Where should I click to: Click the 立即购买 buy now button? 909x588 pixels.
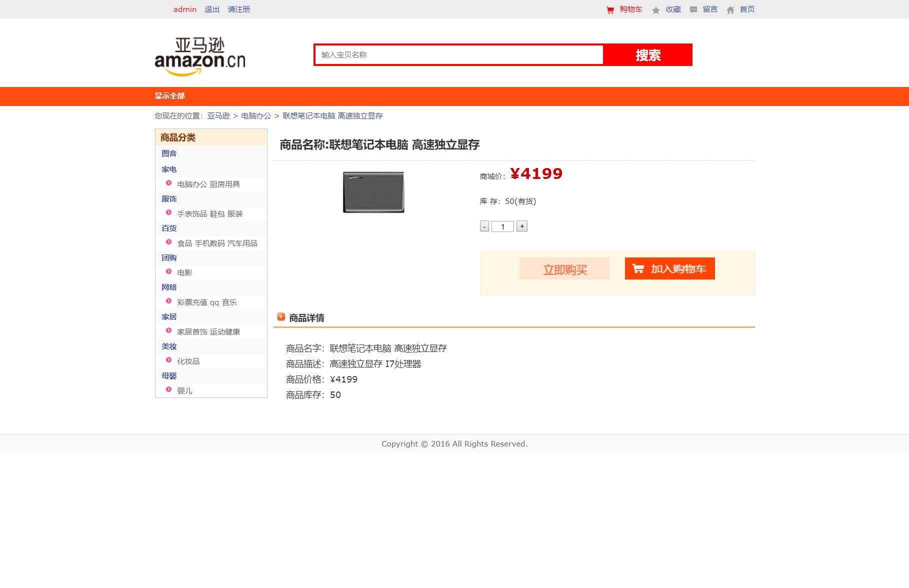pos(564,269)
